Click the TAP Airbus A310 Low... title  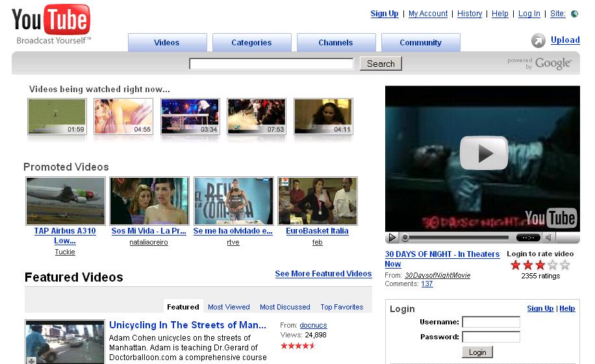tap(65, 236)
